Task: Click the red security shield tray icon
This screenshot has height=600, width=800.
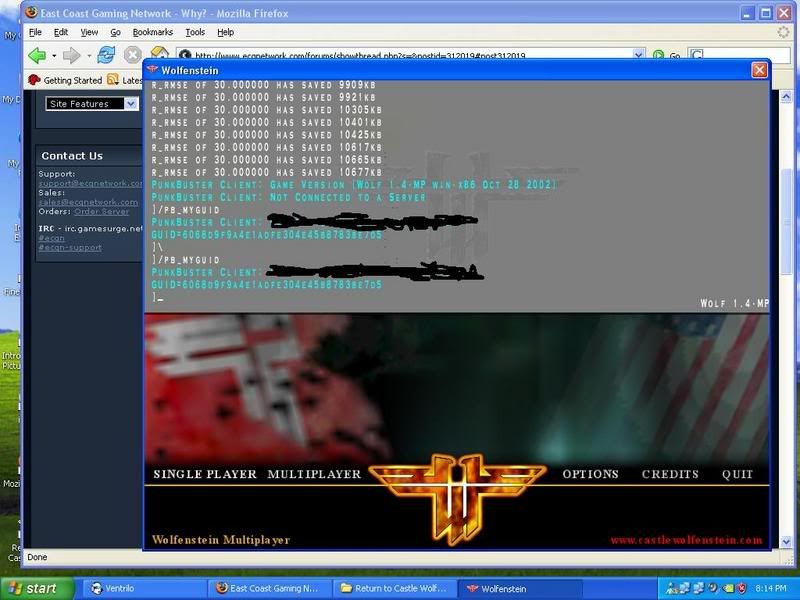Action: [741, 588]
